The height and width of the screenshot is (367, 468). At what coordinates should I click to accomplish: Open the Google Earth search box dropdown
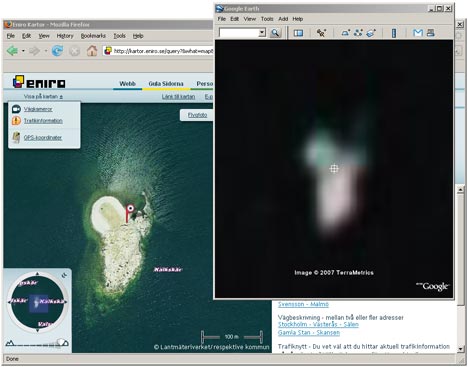coord(262,33)
